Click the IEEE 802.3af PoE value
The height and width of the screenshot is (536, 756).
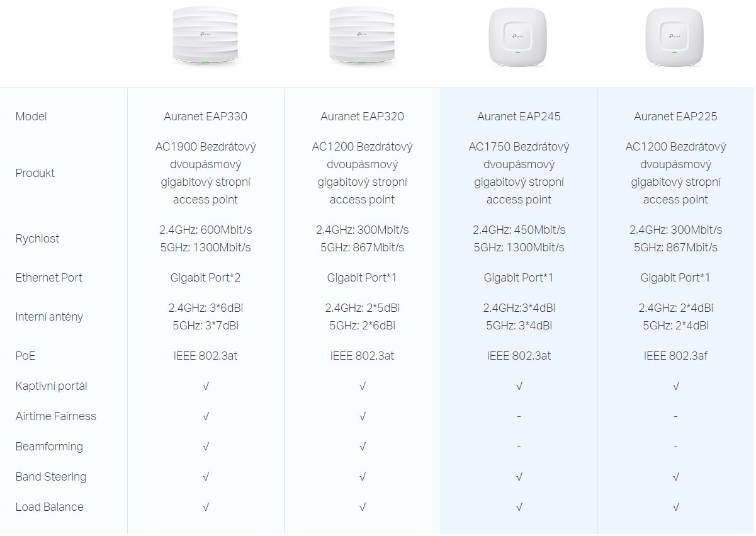coord(675,356)
